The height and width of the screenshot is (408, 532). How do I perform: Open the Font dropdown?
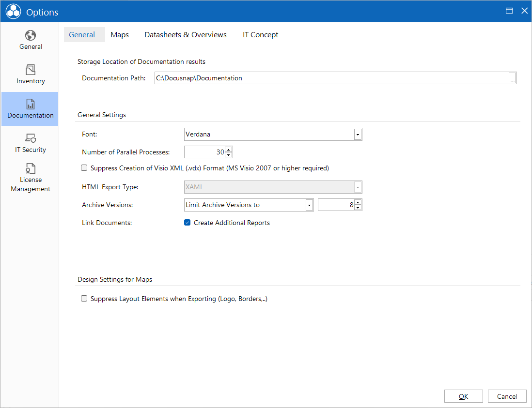point(358,135)
